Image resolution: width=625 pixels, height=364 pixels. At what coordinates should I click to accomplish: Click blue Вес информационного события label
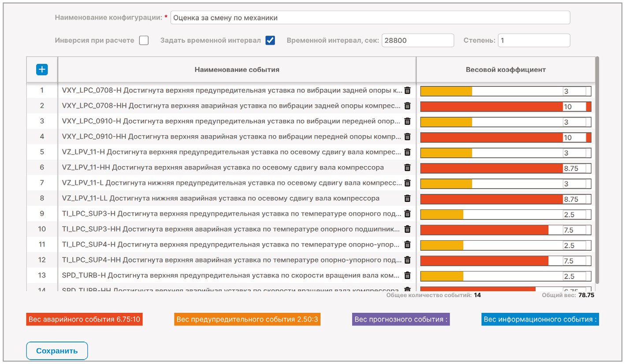point(540,319)
